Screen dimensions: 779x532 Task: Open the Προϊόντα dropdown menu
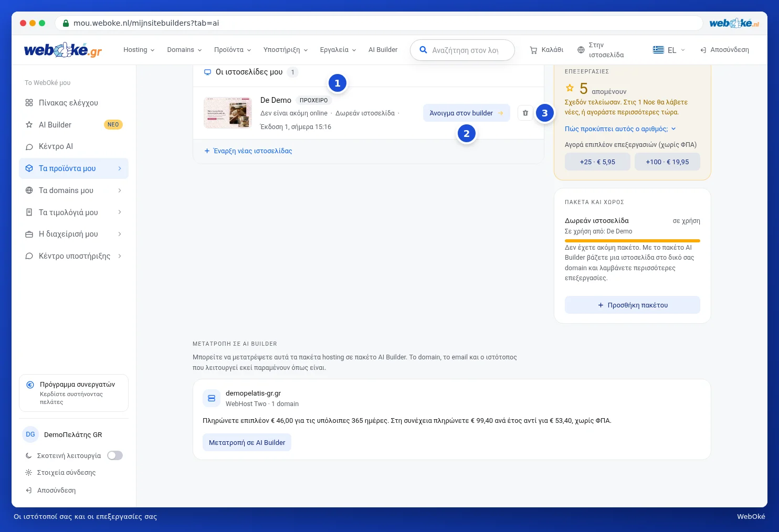pos(233,50)
